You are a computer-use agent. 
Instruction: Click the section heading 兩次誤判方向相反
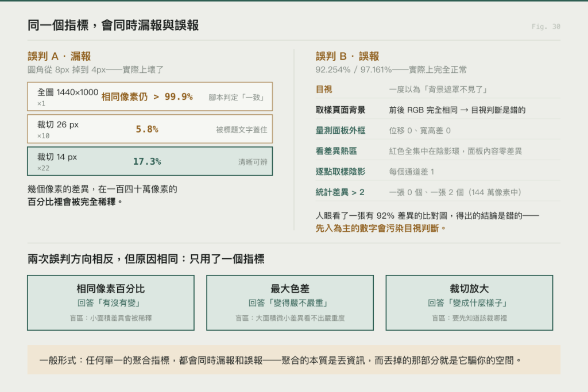pos(71,259)
